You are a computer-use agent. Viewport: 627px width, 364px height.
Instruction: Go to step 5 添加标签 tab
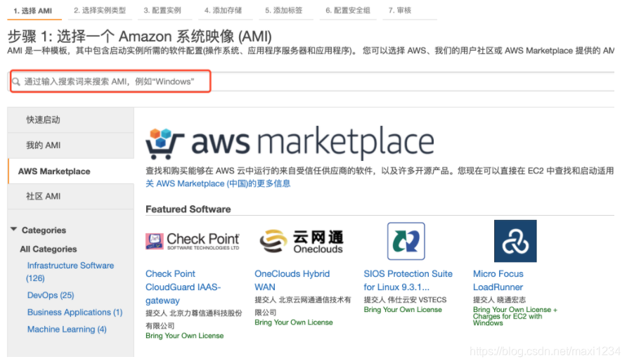click(284, 11)
